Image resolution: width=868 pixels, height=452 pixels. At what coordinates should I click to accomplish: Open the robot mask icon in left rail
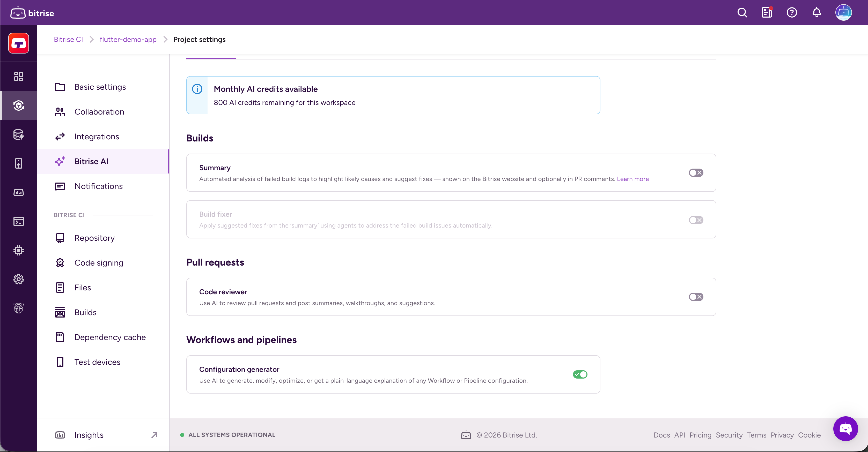(19, 308)
